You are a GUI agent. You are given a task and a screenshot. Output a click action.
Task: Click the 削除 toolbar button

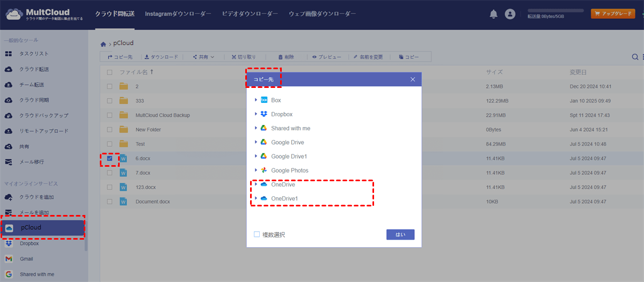(x=286, y=57)
